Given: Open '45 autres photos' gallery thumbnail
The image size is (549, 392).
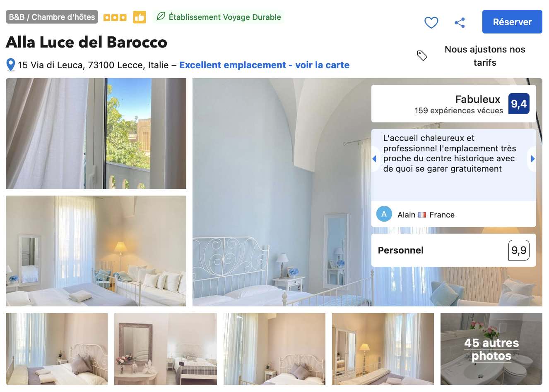Looking at the screenshot, I should (491, 349).
